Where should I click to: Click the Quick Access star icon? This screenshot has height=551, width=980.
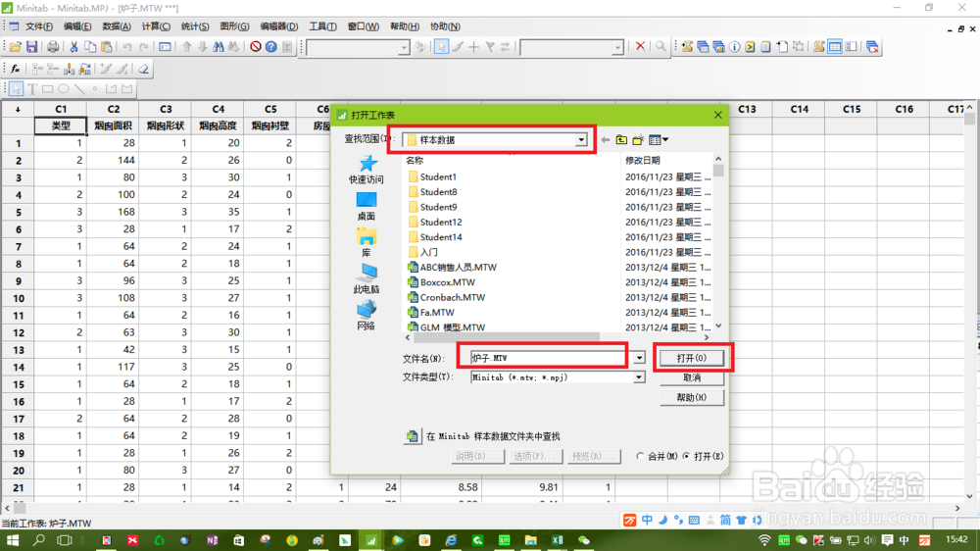click(x=367, y=170)
